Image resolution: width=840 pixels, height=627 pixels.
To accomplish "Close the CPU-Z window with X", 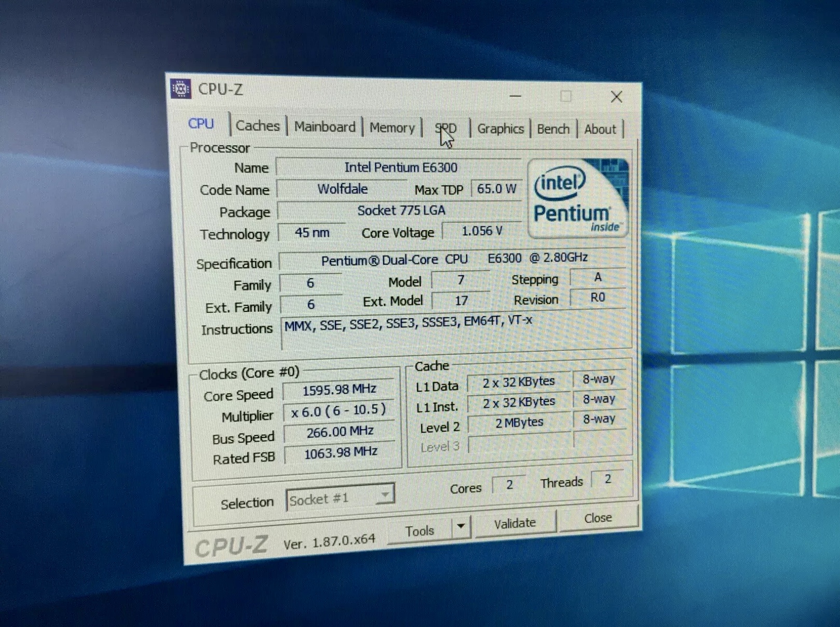I will point(616,97).
